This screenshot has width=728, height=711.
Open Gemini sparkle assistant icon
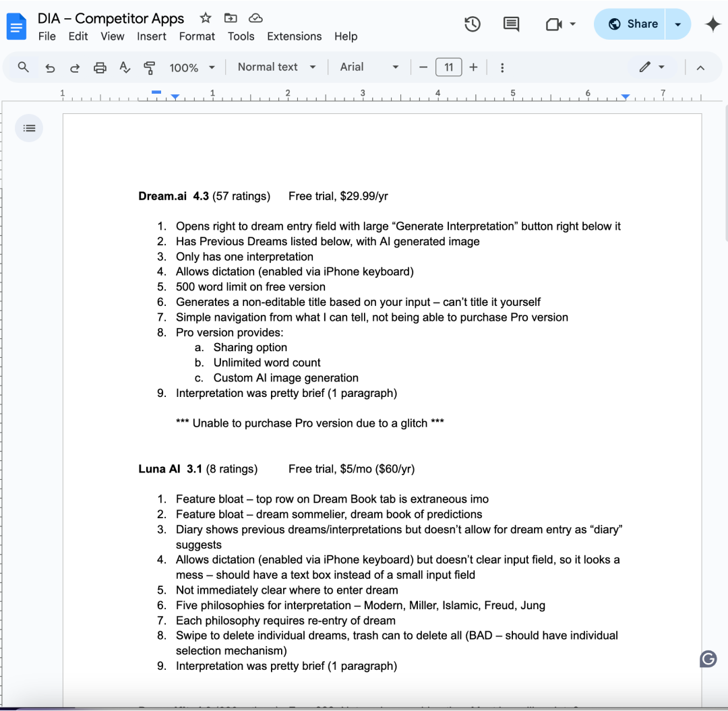(712, 24)
